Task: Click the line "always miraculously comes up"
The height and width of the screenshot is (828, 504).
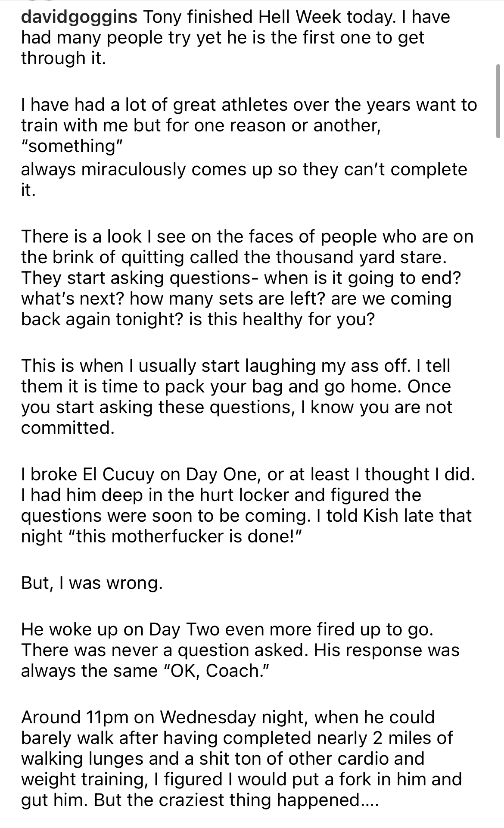Action: pos(244,169)
